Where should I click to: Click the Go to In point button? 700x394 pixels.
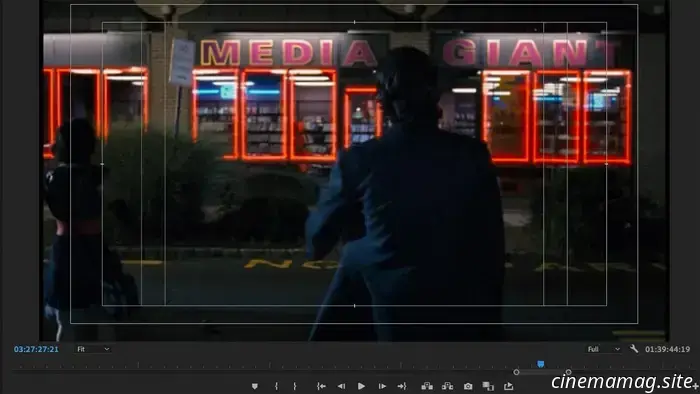(321, 386)
